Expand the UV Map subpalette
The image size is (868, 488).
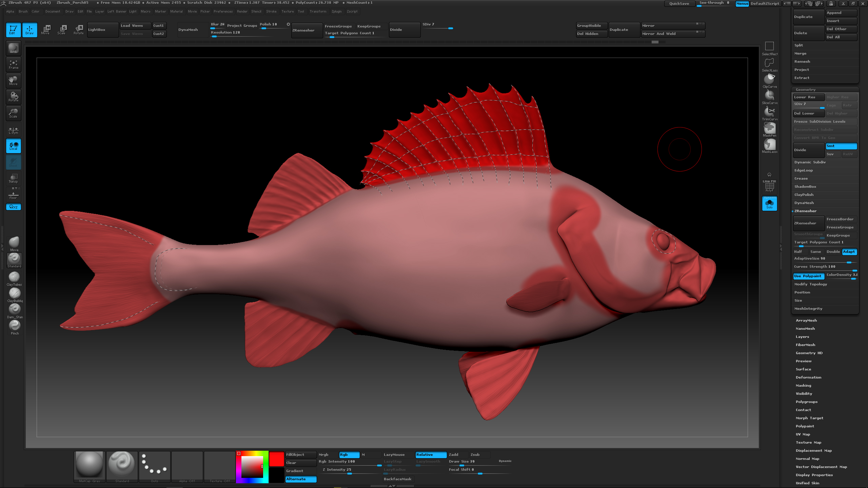[803, 434]
